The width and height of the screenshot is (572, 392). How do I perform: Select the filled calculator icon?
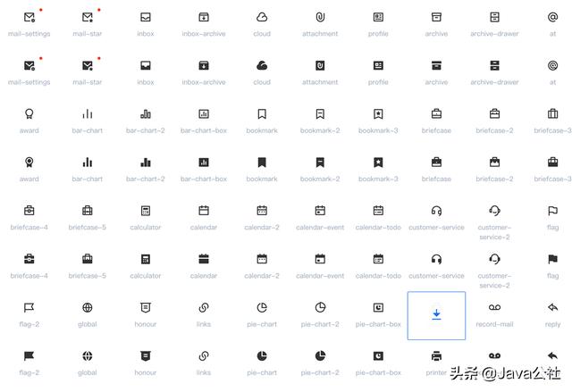point(146,259)
